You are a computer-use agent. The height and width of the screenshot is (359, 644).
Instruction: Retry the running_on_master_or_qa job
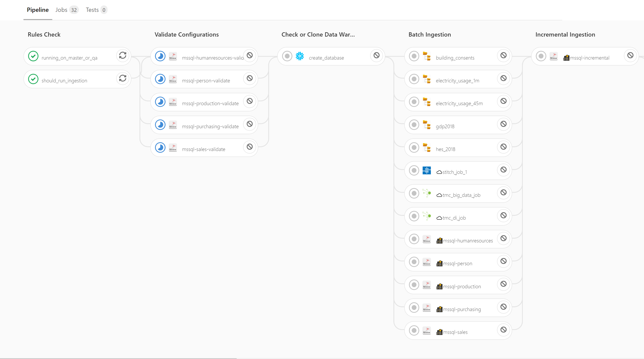pos(122,56)
